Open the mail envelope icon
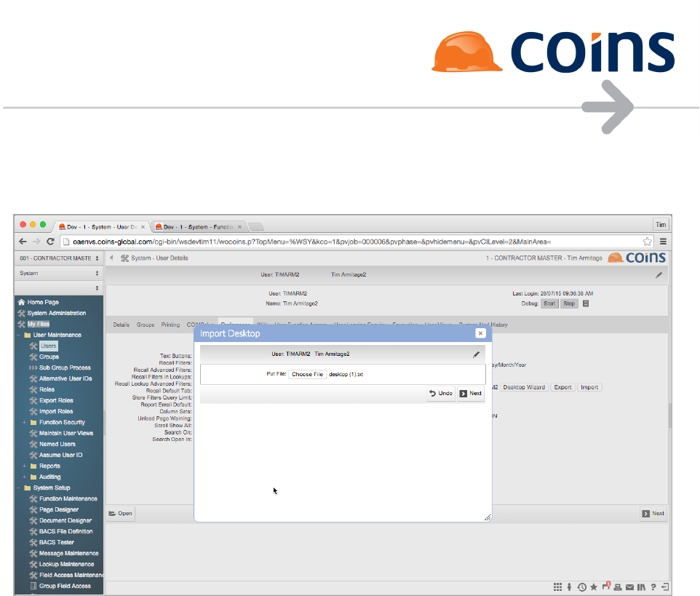The image size is (700, 596). 629,587
